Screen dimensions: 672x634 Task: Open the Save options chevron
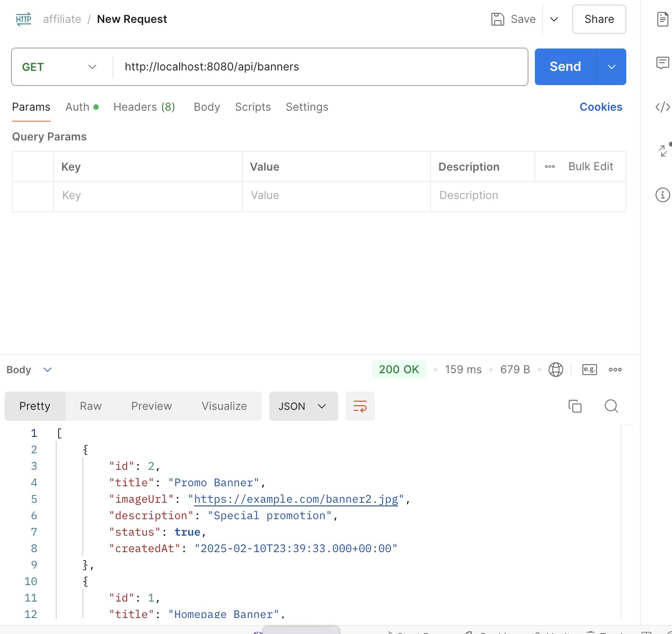[x=554, y=19]
